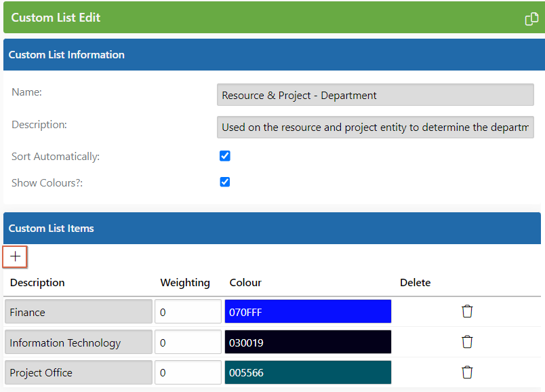Click the Finance weighting field
This screenshot has height=392, width=545.
click(x=188, y=311)
